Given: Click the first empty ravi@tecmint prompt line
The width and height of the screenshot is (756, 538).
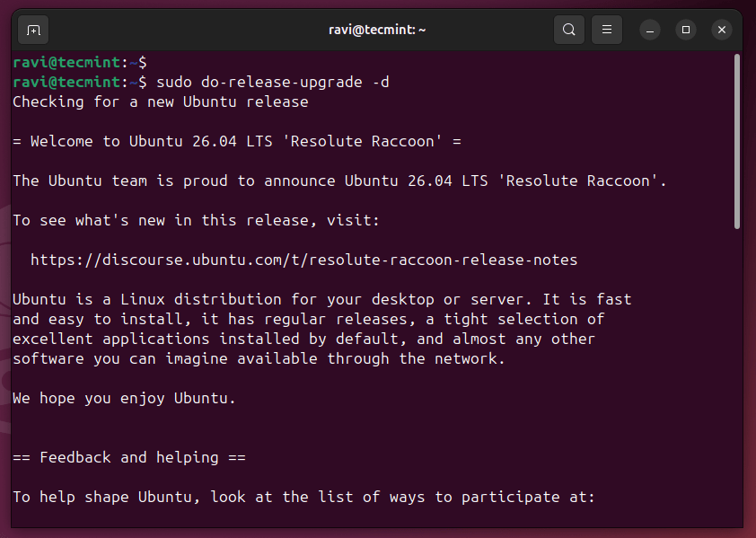Looking at the screenshot, I should pyautogui.click(x=80, y=62).
